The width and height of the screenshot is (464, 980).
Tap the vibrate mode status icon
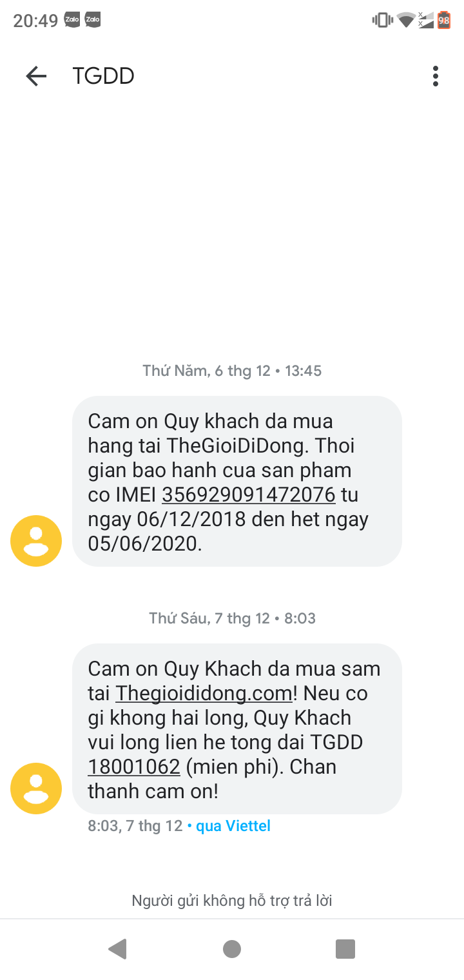click(382, 21)
